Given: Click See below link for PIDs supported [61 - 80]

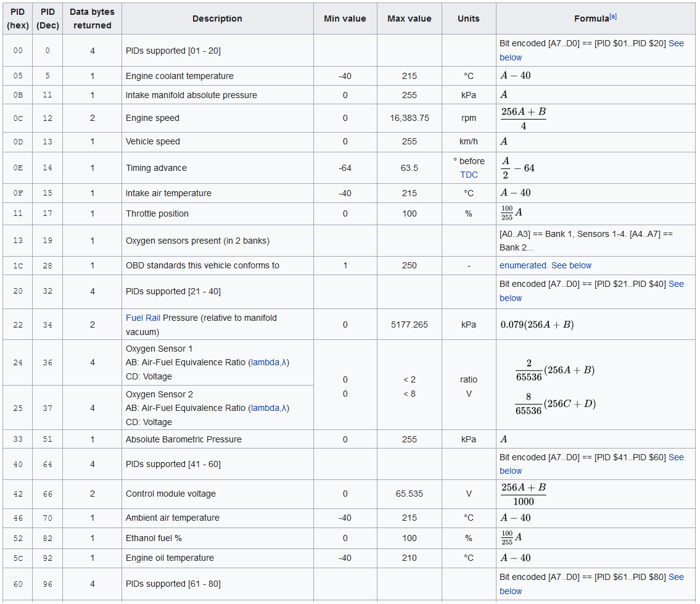Looking at the screenshot, I should (x=676, y=577).
